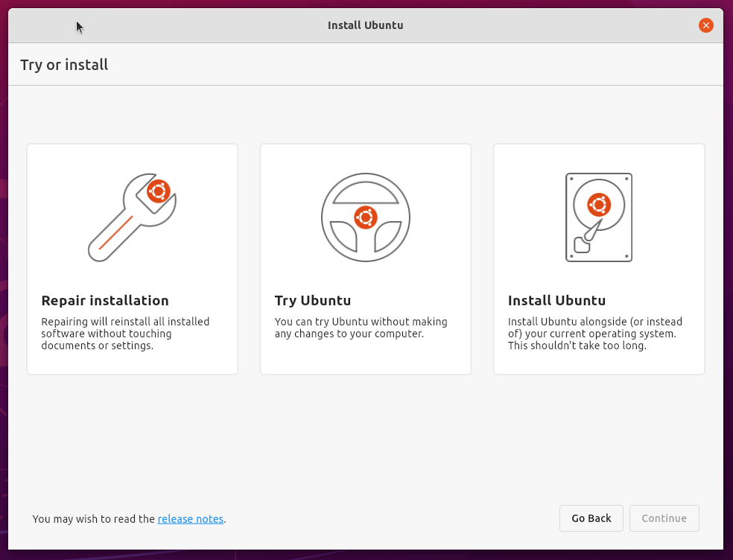Open the release notes link
733x560 pixels.
191,519
